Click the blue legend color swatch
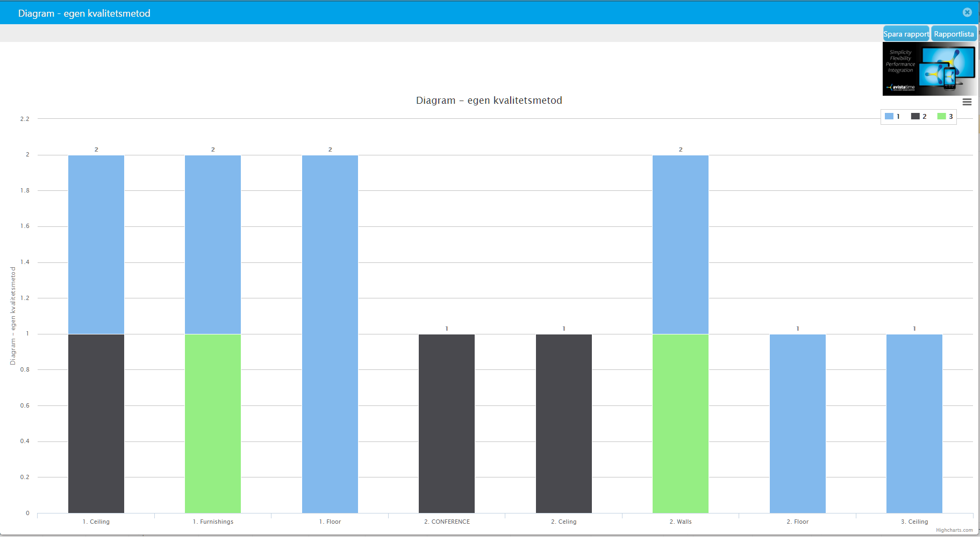 coord(889,116)
